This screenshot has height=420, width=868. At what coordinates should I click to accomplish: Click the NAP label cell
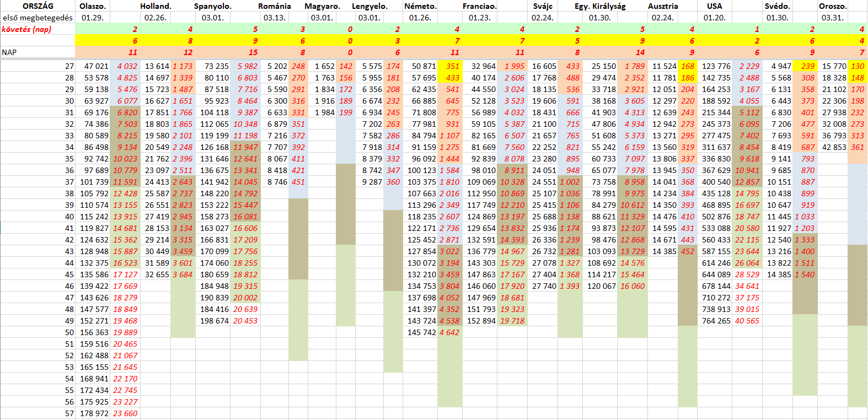pyautogui.click(x=37, y=52)
